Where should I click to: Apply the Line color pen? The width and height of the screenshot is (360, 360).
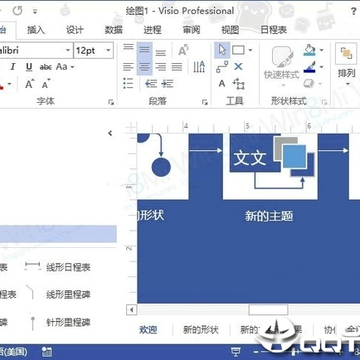[310, 67]
